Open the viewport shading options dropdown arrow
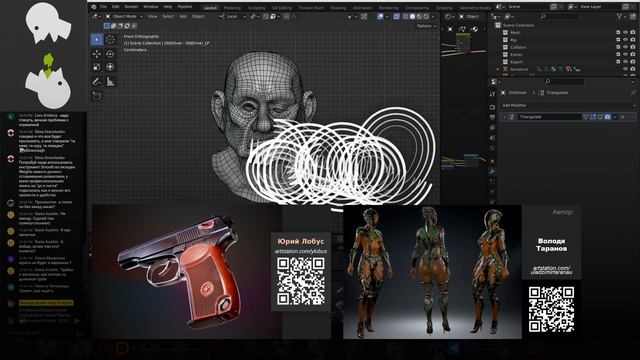Image resolution: width=640 pixels, height=360 pixels. (x=433, y=17)
